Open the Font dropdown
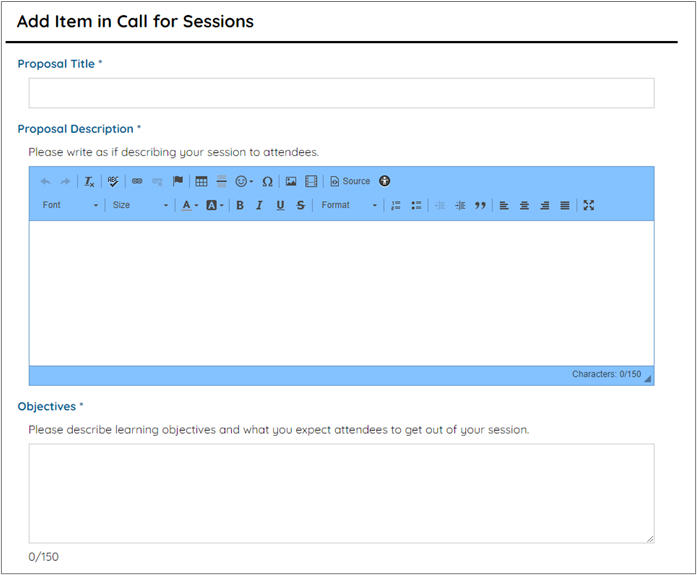Viewport: 697px width, 575px height. pos(70,205)
